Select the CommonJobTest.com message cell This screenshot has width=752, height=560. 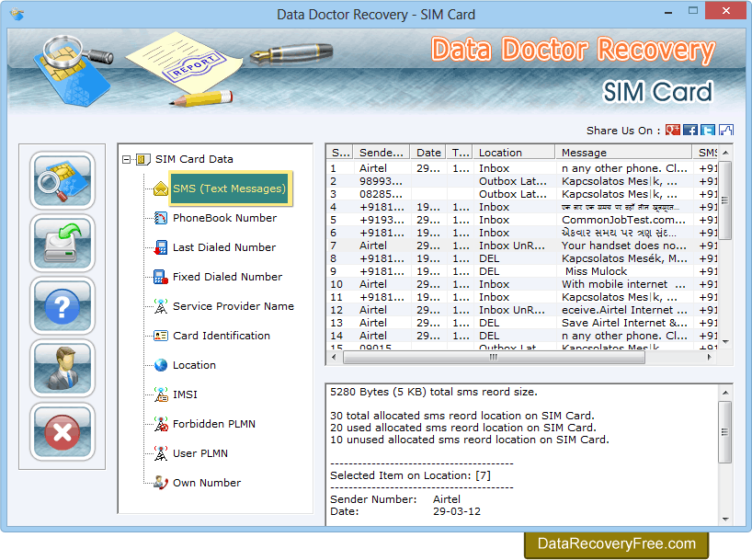[x=624, y=220]
